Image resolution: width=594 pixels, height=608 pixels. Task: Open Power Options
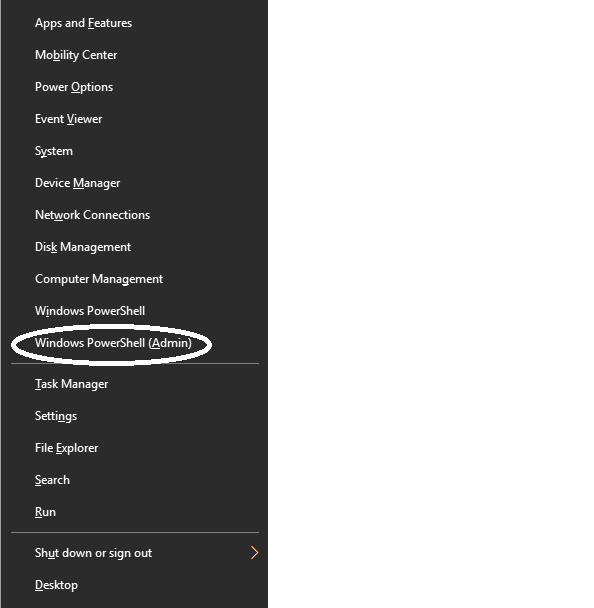click(134, 87)
